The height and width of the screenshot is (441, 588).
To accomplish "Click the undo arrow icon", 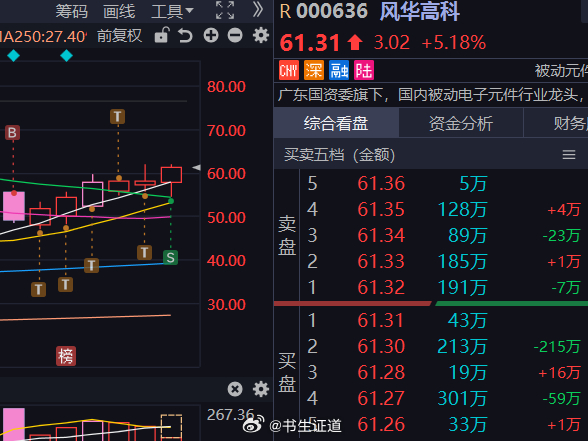I will [185, 36].
